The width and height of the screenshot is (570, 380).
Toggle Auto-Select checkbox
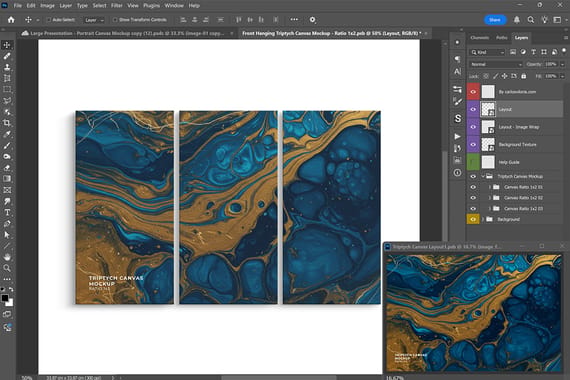[49, 20]
